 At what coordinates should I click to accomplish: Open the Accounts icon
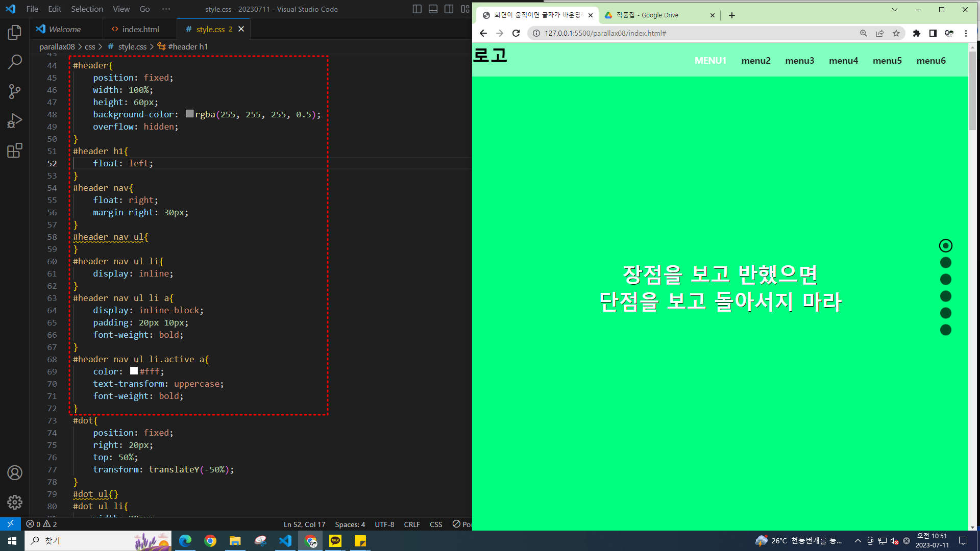point(15,473)
